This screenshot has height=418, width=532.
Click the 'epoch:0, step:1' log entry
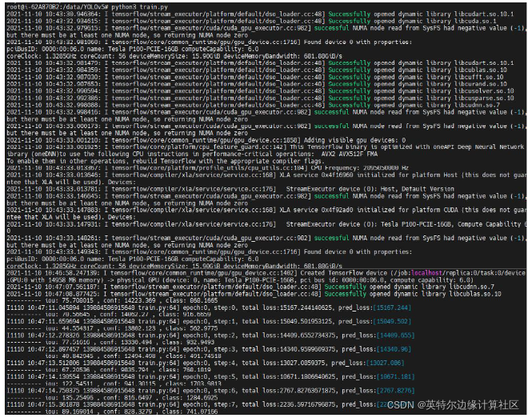[210, 321]
